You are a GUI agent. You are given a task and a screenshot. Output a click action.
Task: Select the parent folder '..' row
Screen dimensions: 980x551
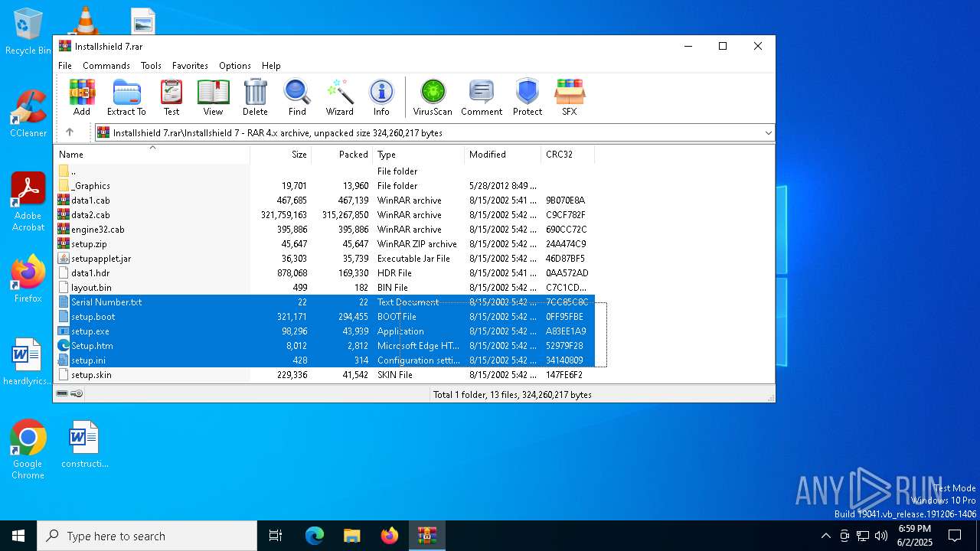[325, 171]
